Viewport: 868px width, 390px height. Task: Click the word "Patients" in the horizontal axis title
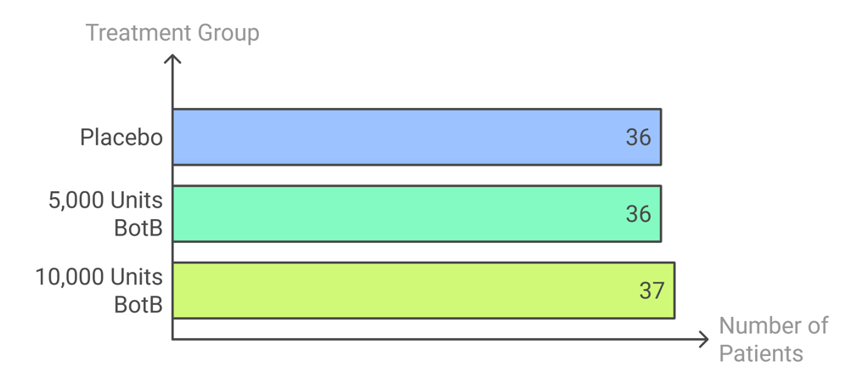(761, 353)
